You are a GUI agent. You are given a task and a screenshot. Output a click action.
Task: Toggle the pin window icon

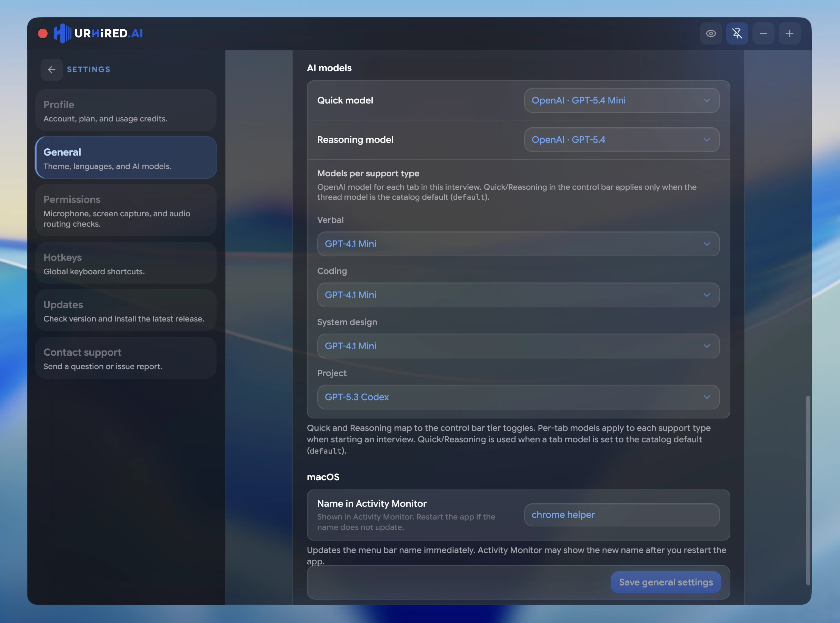pyautogui.click(x=737, y=33)
